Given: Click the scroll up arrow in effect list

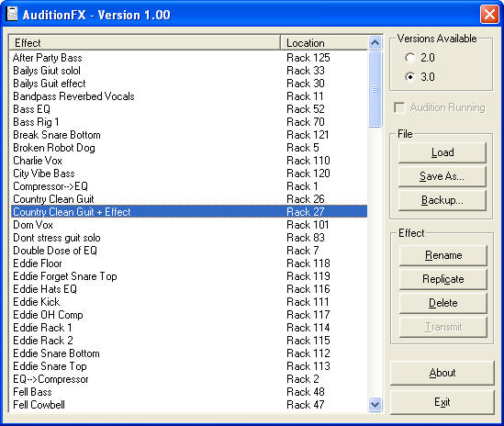Looking at the screenshot, I should pyautogui.click(x=375, y=43).
